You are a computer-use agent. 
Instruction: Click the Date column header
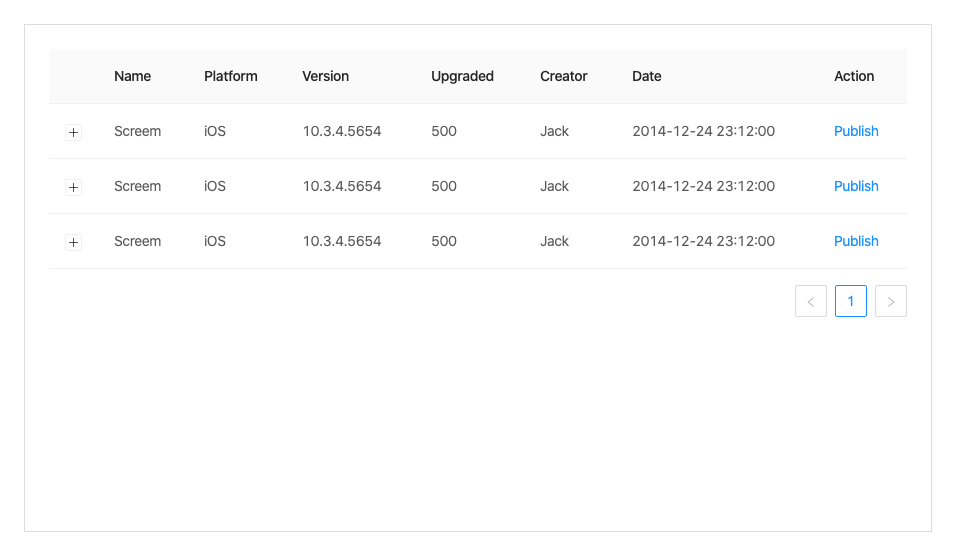(647, 76)
